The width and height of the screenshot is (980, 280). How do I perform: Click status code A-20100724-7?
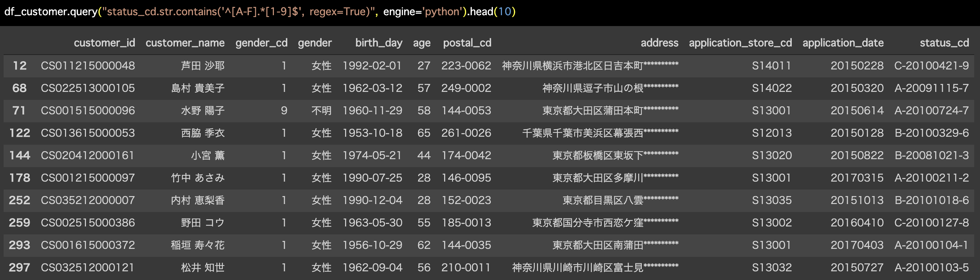(x=932, y=110)
